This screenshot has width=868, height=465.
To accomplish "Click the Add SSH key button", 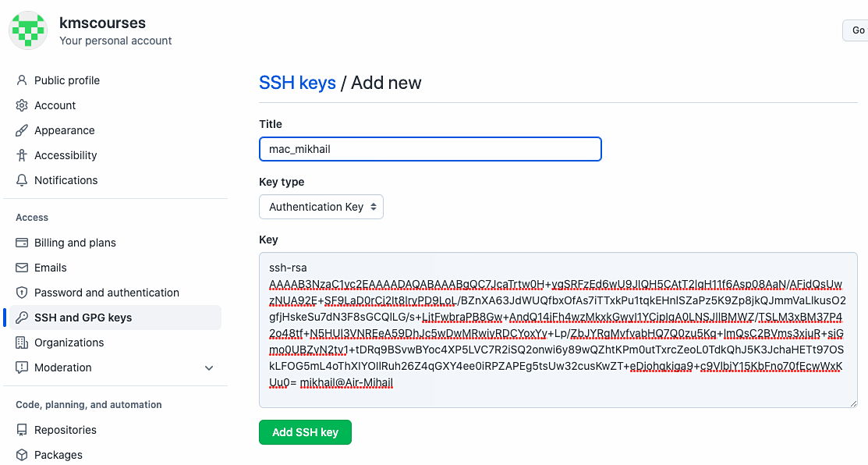I will click(x=305, y=432).
